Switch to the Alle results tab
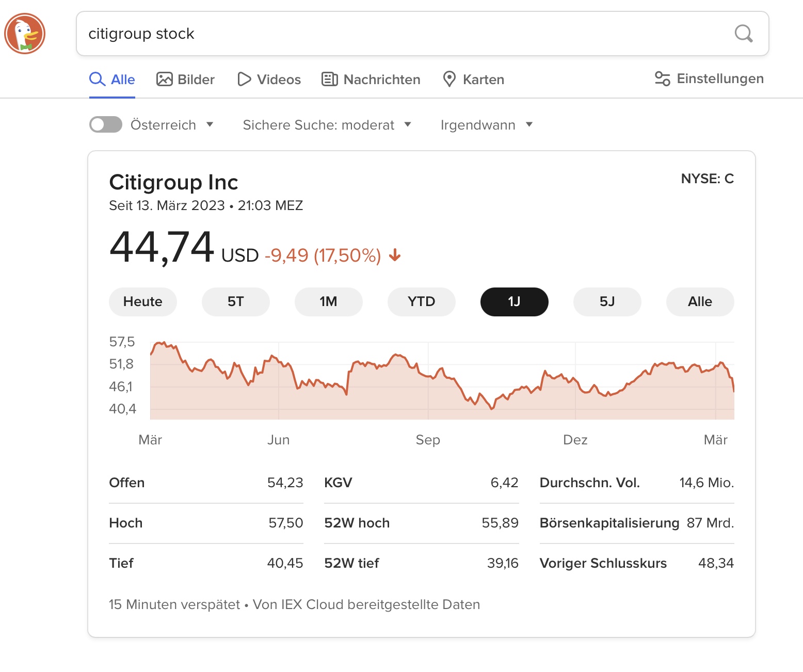Screen dimensions: 803x672 click(x=112, y=79)
